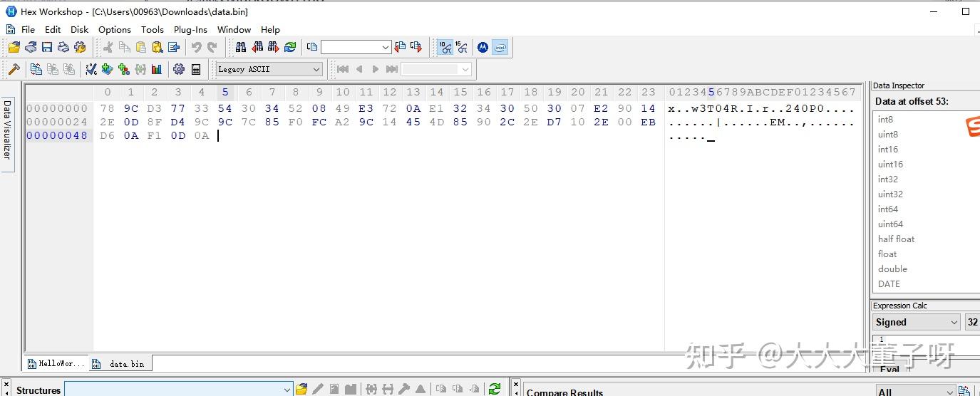Click the Replace refresh-arrows icon

coord(290,47)
